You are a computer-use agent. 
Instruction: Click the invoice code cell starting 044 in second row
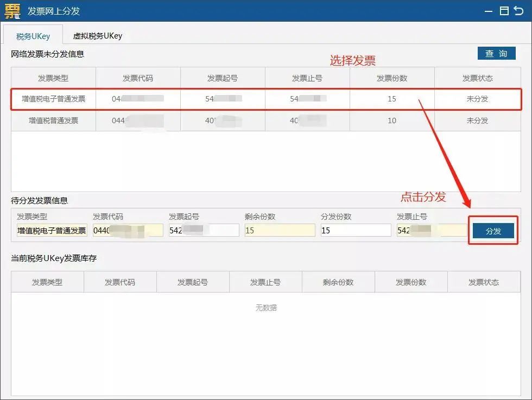click(138, 120)
